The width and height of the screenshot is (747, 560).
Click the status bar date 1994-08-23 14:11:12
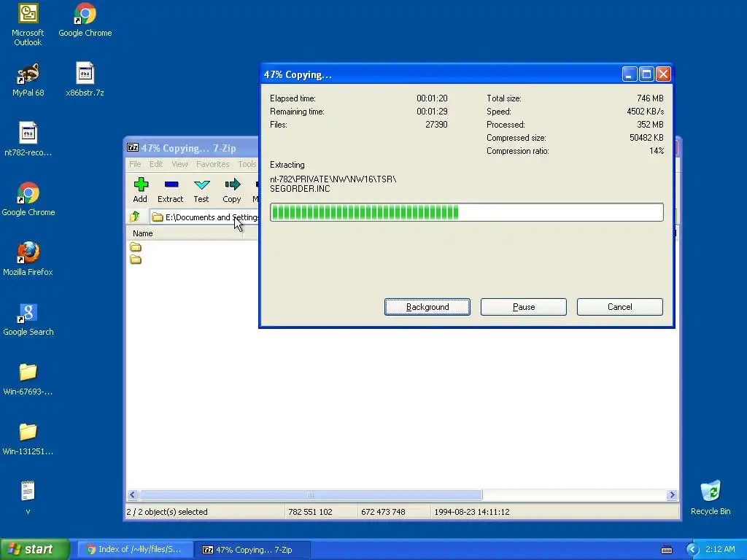(x=472, y=512)
